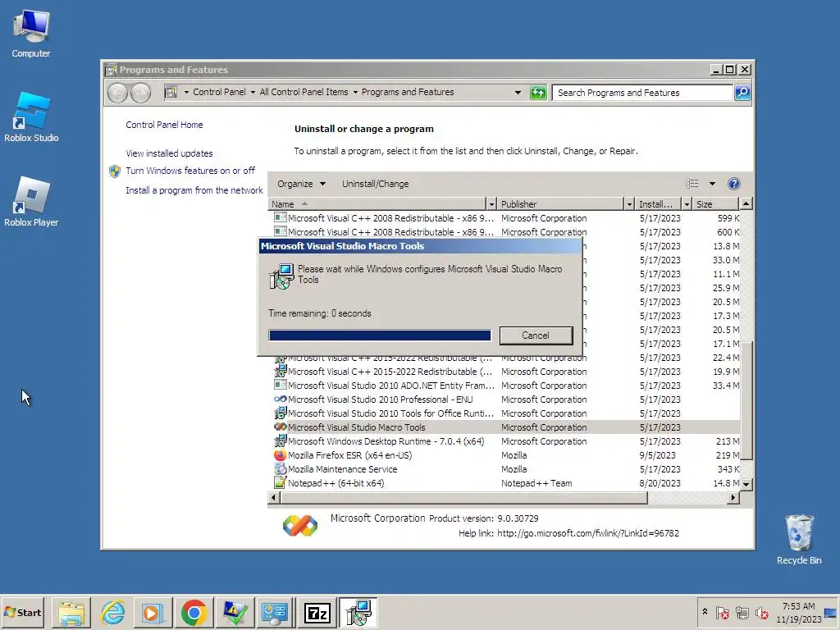The width and height of the screenshot is (840, 630).
Task: Expand the All Control Panel Items breadcrumb arrow
Action: coord(354,92)
